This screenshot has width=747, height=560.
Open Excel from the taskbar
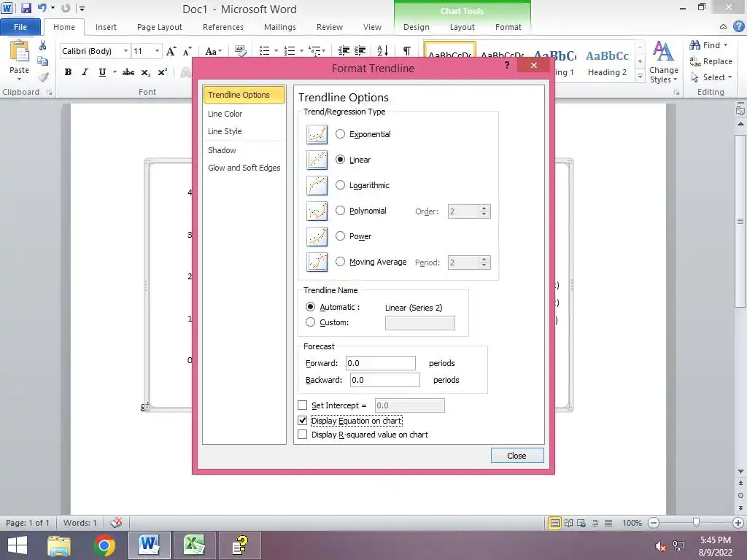tap(194, 545)
